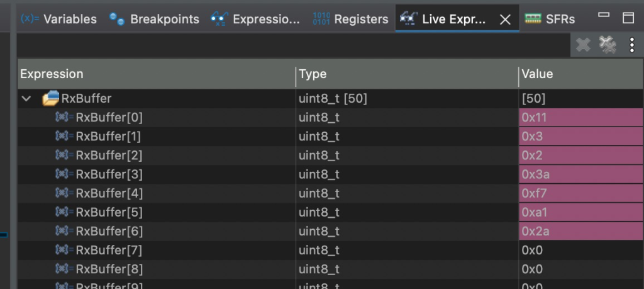The height and width of the screenshot is (289, 644).
Task: Open the Breakpoints tab
Action: (x=154, y=19)
